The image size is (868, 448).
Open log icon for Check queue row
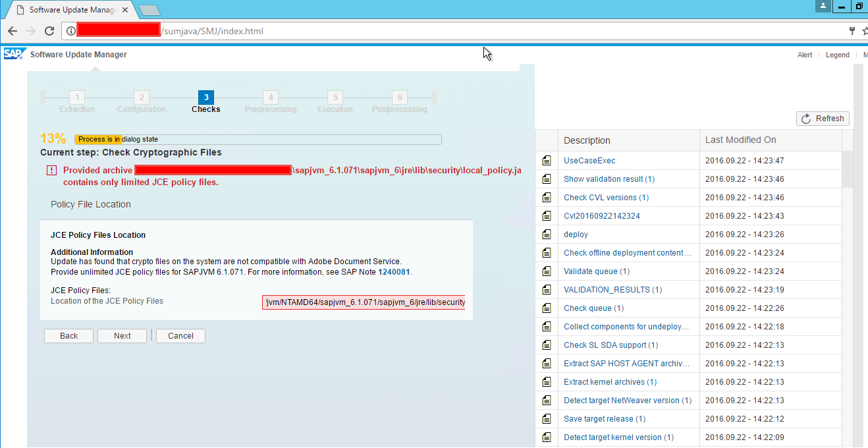547,308
